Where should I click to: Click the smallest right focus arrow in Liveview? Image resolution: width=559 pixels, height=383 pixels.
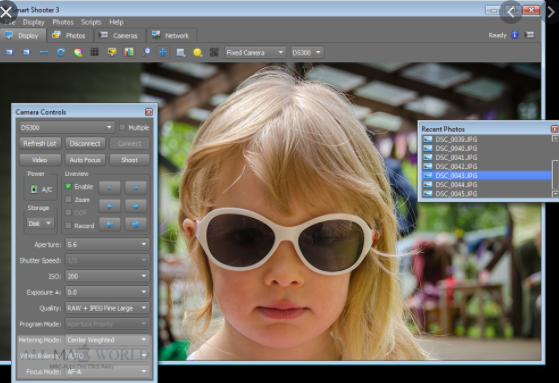(x=136, y=188)
